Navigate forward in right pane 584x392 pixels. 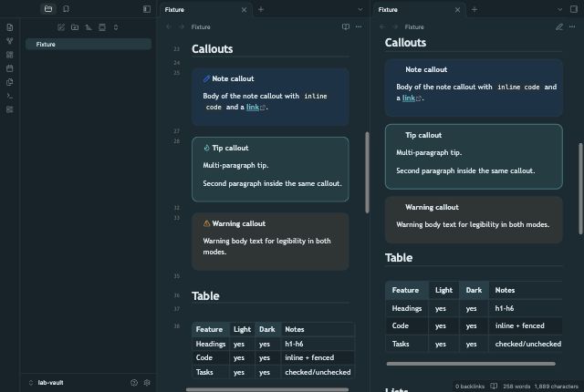(x=395, y=26)
